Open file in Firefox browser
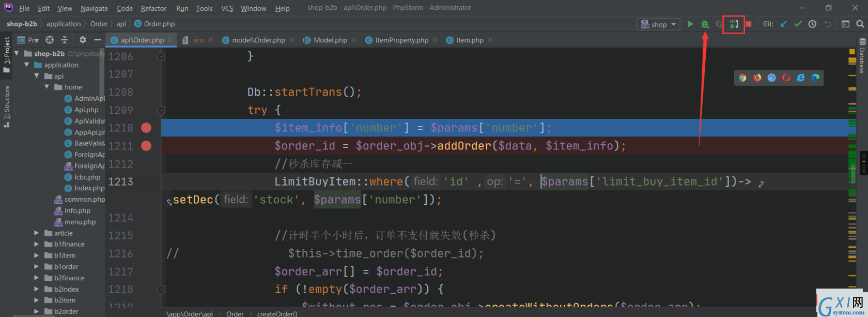Screen dimensions: 868x317 pyautogui.click(x=757, y=78)
